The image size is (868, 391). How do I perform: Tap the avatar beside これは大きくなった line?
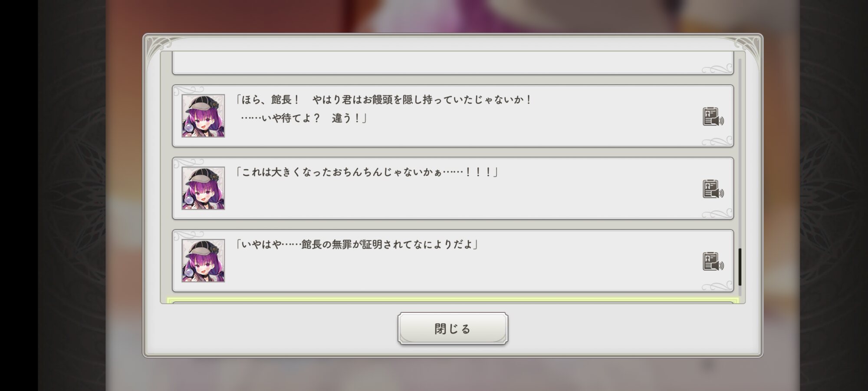click(203, 188)
